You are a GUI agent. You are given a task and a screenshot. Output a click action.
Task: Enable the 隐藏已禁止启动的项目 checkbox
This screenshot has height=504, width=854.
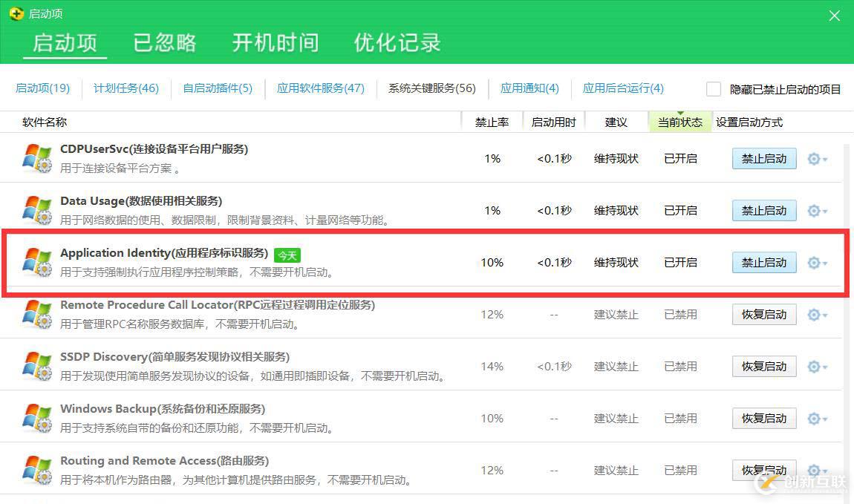click(713, 88)
